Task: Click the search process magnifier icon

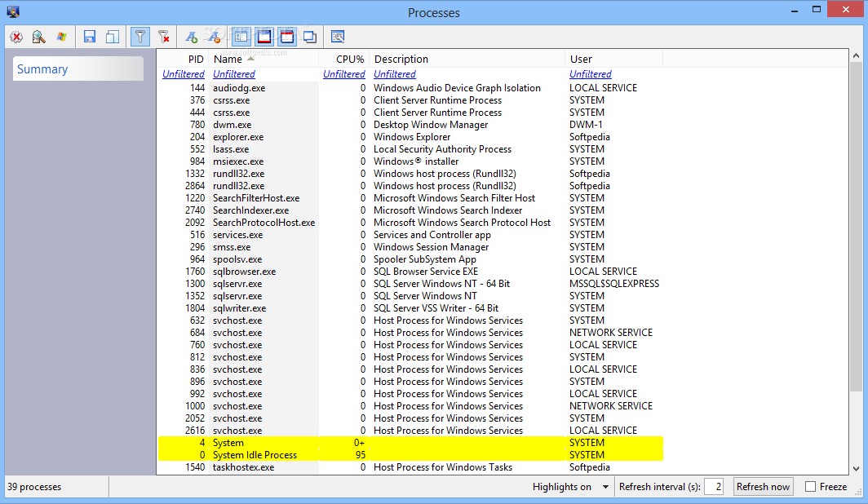Action: coord(38,37)
